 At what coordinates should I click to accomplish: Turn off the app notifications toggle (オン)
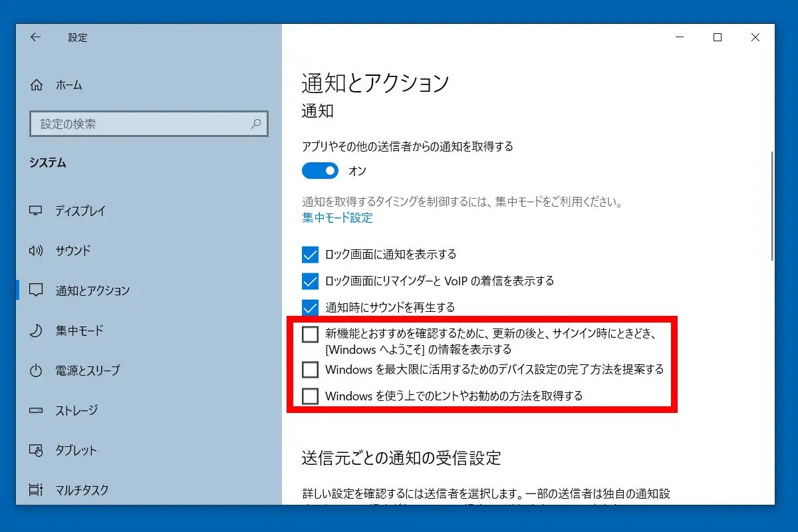point(321,171)
